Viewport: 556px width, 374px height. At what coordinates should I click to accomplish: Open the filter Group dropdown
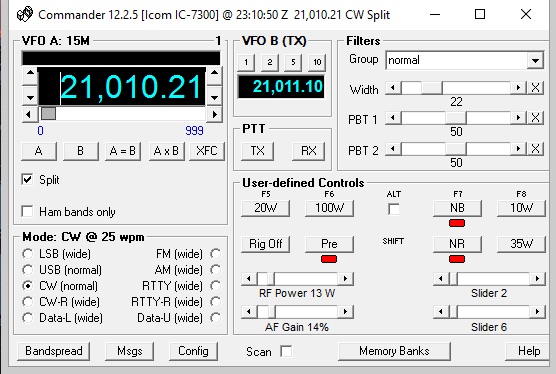pos(535,61)
